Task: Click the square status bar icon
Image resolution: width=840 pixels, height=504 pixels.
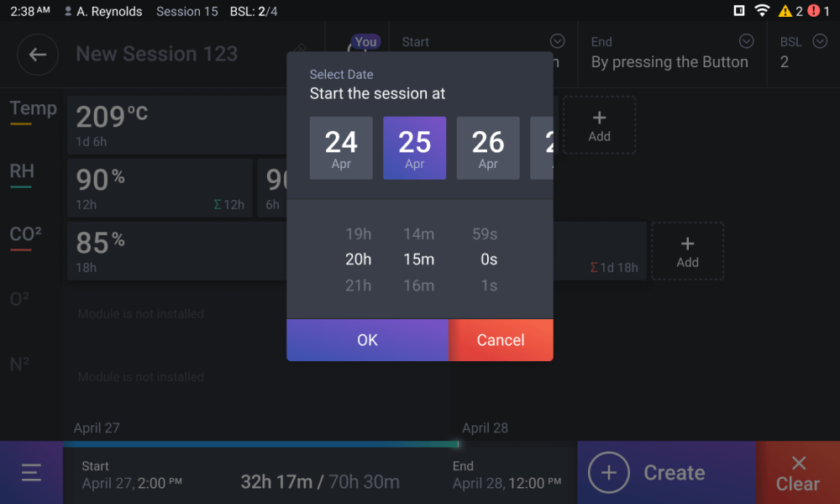Action: tap(738, 11)
